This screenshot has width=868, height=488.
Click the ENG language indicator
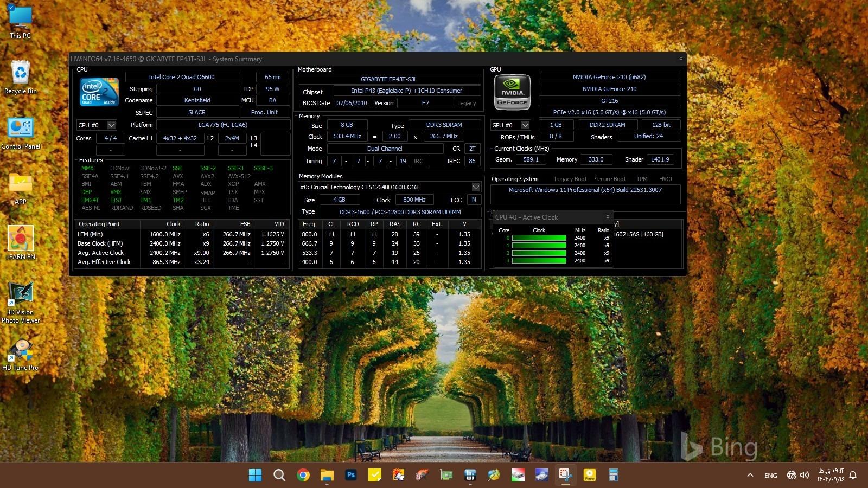point(770,476)
